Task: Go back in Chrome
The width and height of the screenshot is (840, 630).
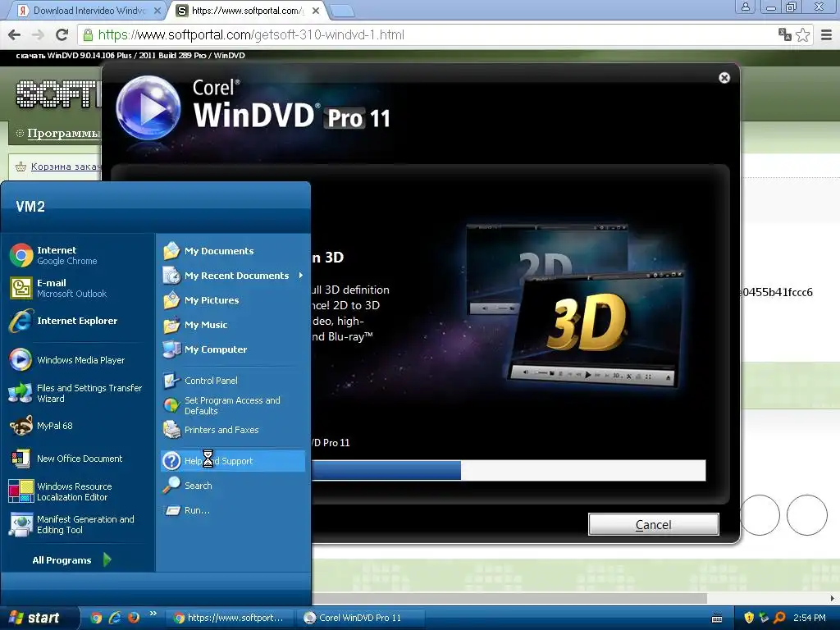Action: point(15,34)
